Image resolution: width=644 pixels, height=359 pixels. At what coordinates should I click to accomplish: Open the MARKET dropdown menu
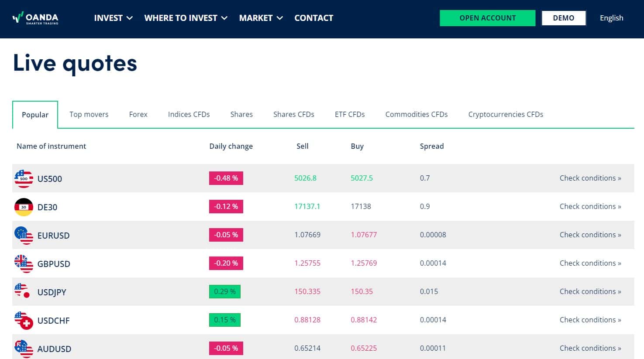pyautogui.click(x=261, y=18)
